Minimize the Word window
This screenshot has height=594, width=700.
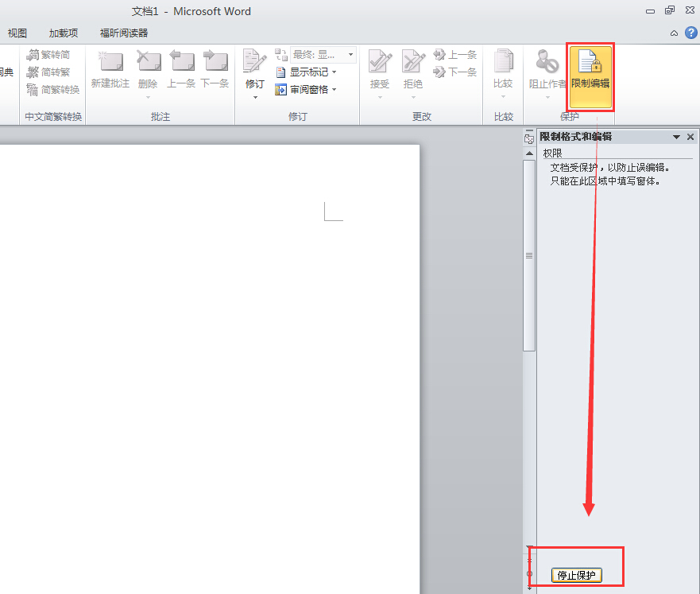pyautogui.click(x=651, y=10)
